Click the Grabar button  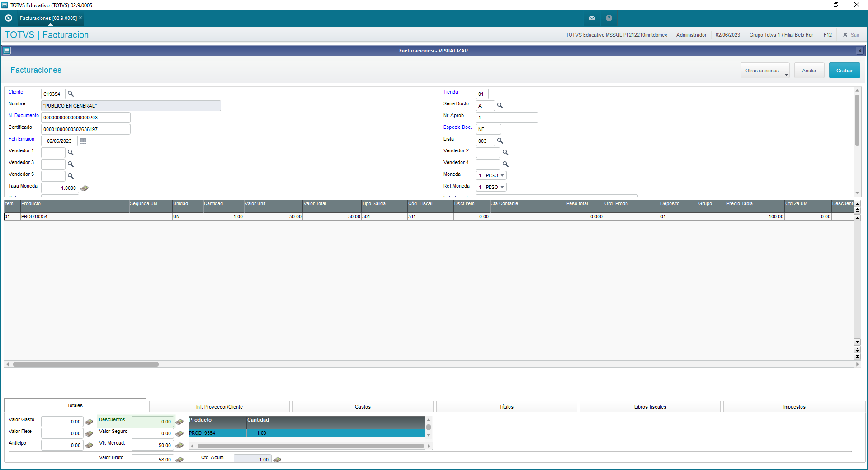[x=844, y=70]
